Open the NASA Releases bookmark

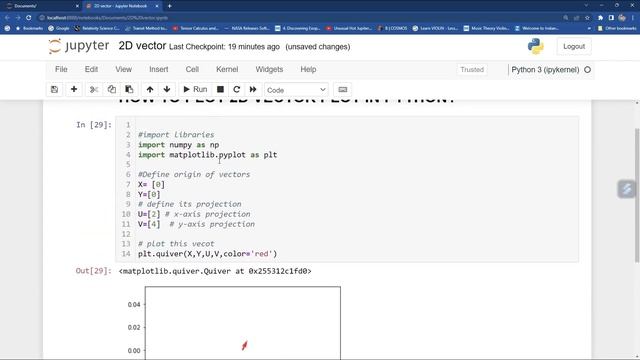tap(247, 29)
